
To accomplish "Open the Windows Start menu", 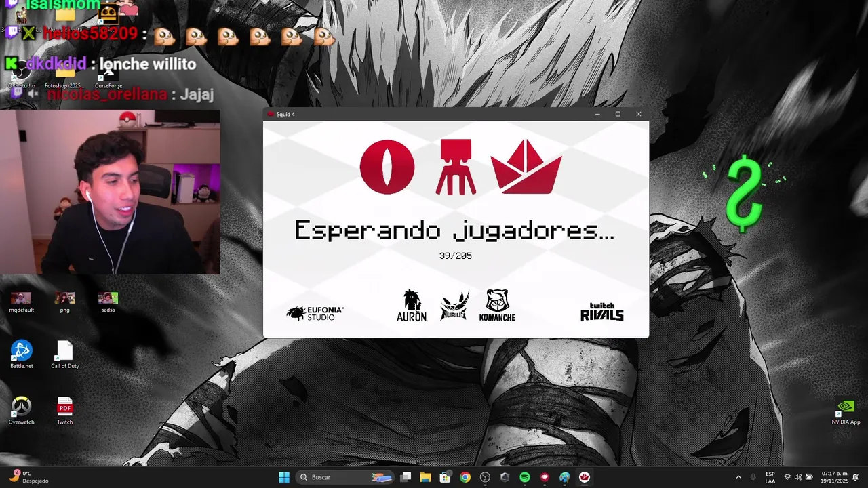I will 284,477.
